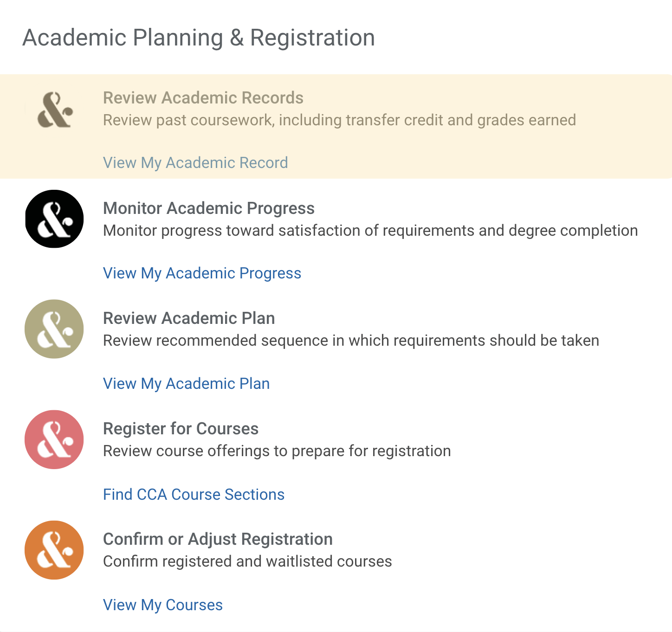The width and height of the screenshot is (672, 632).
Task: Open the View My Academic Plan link
Action: (186, 384)
